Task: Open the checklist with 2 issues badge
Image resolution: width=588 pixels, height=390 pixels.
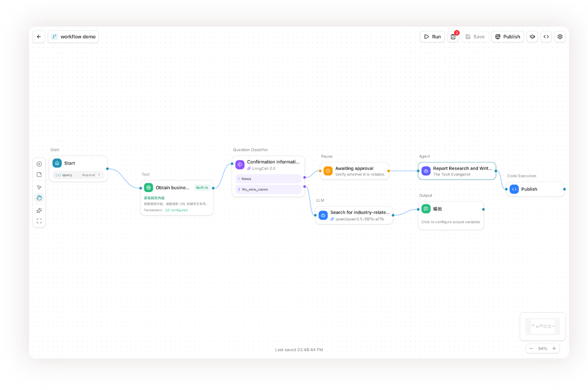Action: click(453, 37)
